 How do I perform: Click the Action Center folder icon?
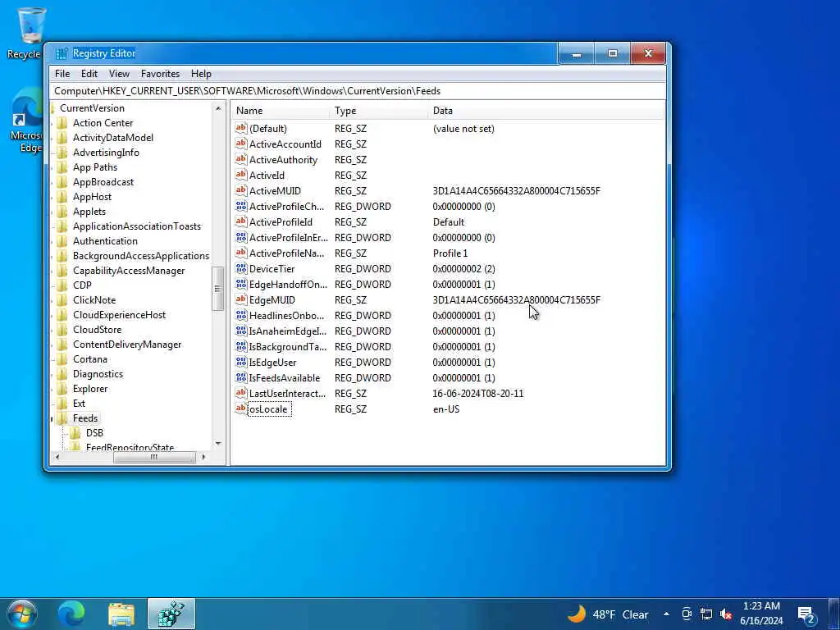[x=62, y=123]
